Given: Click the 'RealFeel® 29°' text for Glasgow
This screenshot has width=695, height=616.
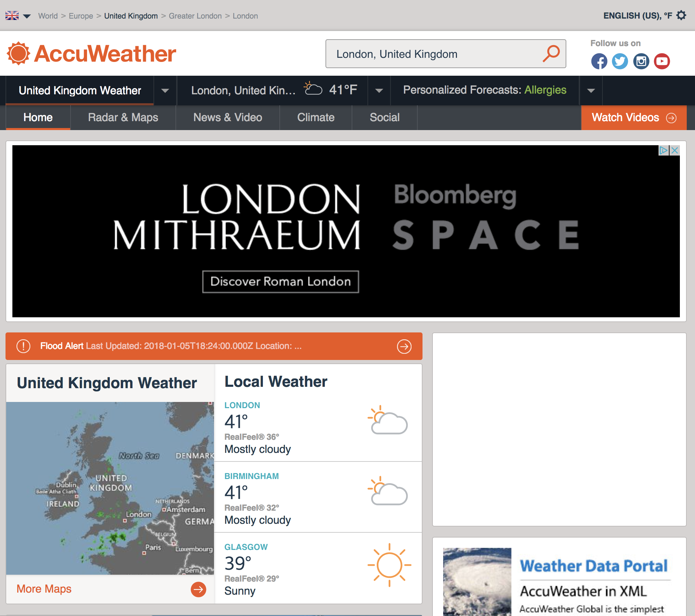Looking at the screenshot, I should pyautogui.click(x=252, y=578).
